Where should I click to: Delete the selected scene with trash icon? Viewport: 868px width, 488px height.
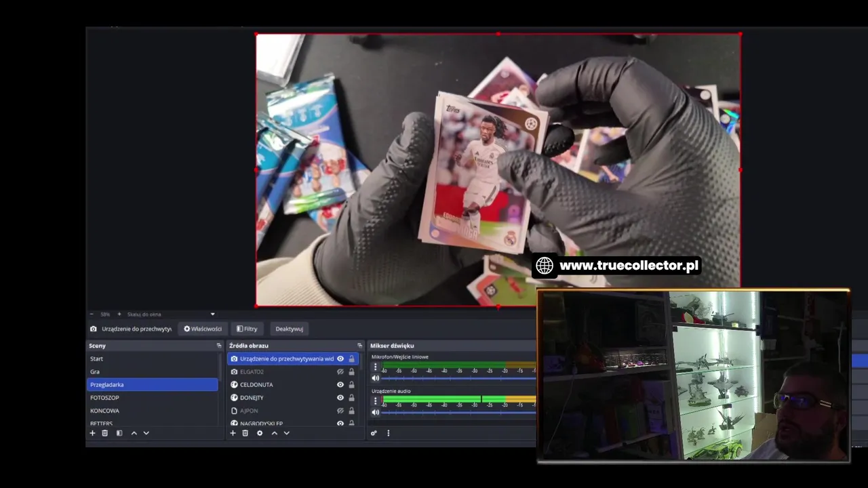click(x=104, y=433)
